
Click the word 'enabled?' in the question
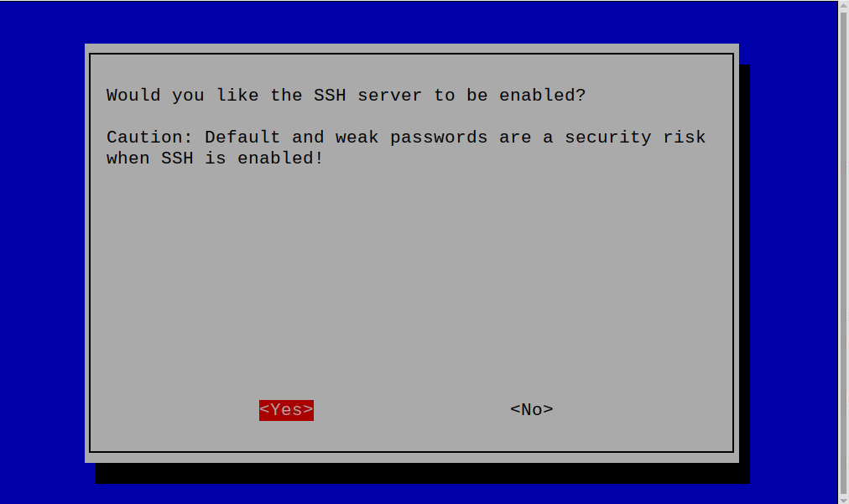[x=543, y=96]
